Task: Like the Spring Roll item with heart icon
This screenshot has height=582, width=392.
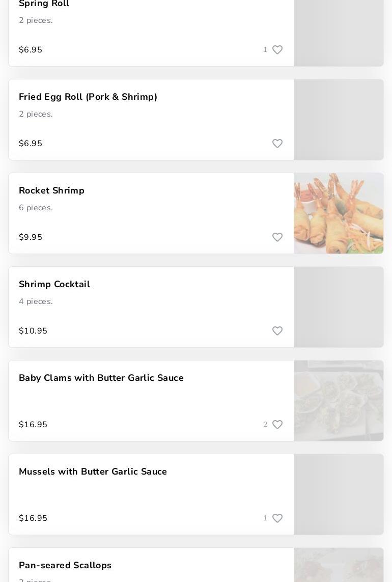Action: pos(277,50)
